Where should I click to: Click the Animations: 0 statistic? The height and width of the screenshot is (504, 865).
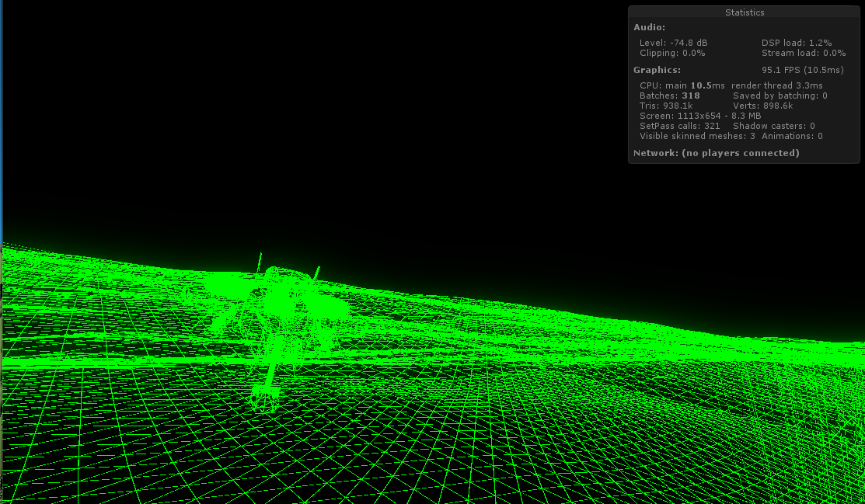pos(792,136)
